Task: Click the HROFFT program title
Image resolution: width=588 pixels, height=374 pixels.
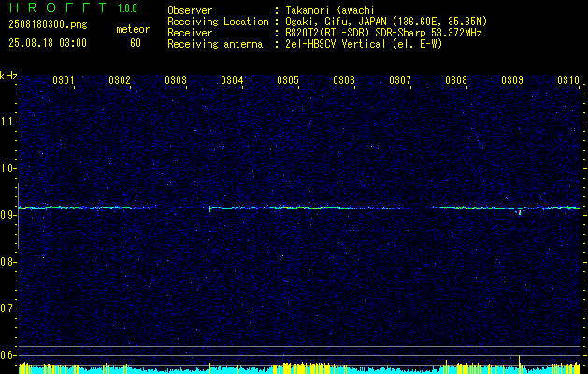Action: [x=58, y=7]
